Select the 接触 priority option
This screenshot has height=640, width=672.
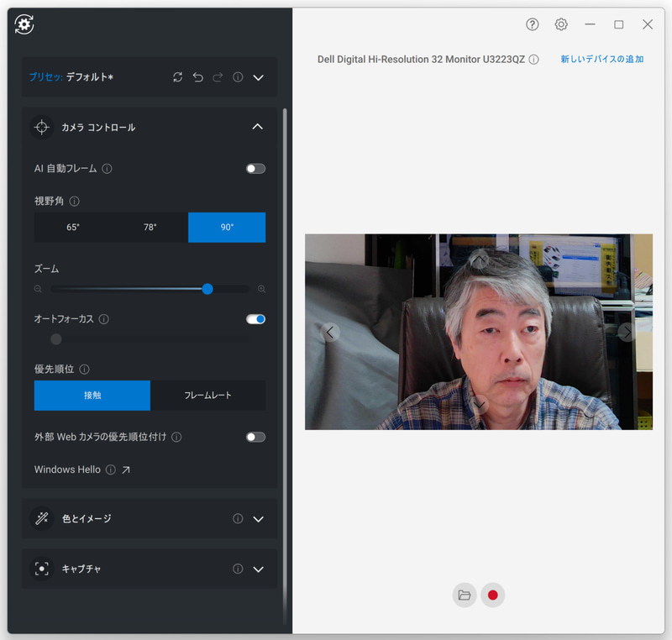point(92,396)
